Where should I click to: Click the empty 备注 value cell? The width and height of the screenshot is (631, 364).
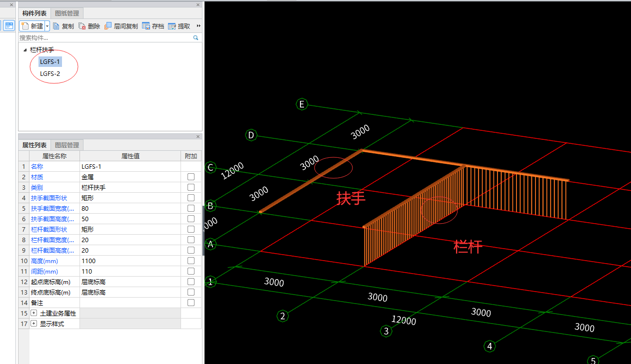(130, 303)
